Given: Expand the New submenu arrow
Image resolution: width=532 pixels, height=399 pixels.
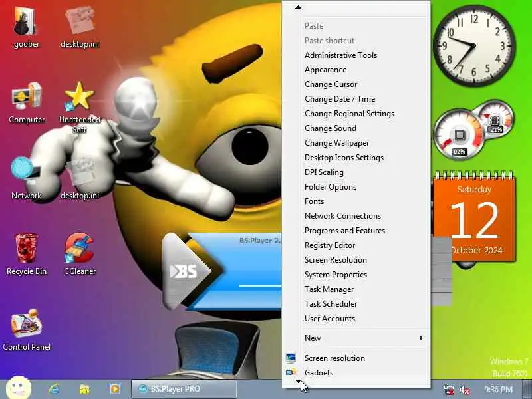Looking at the screenshot, I should (x=421, y=338).
